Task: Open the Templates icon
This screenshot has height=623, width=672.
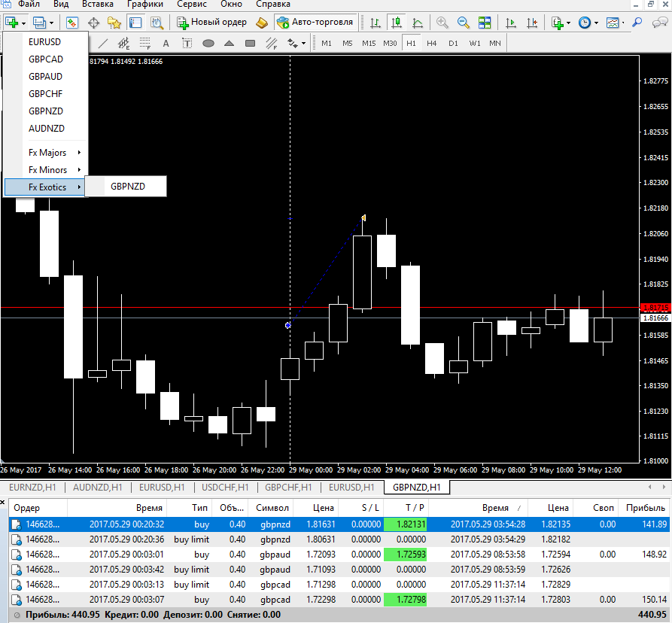Action: (x=613, y=23)
